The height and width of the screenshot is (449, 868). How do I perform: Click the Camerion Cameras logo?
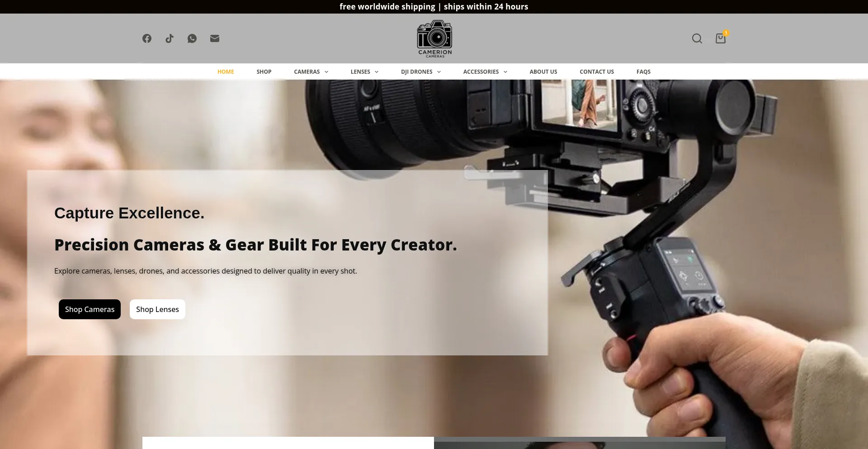[434, 38]
